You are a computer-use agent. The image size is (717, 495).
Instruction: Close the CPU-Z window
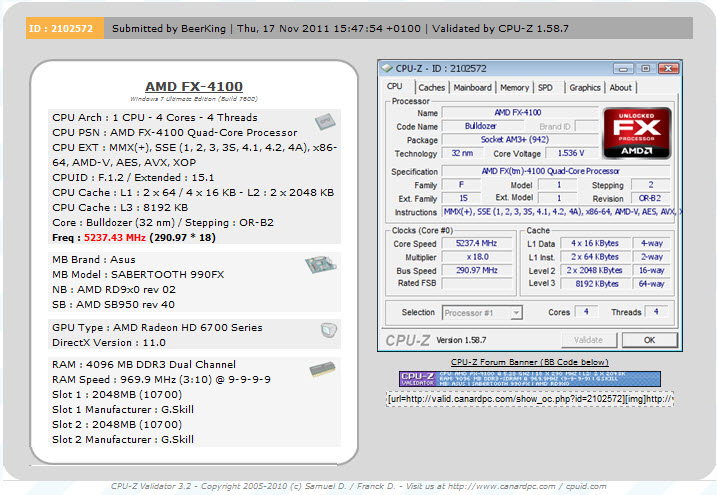(669, 69)
